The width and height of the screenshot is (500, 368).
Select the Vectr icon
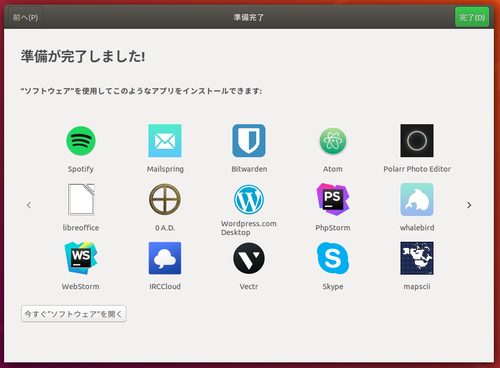tap(249, 258)
